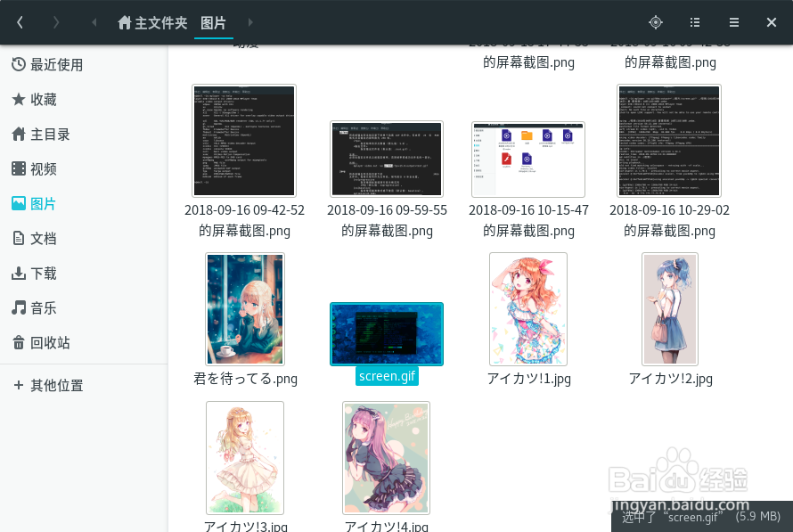This screenshot has width=793, height=532.
Task: Open 最近使用 in the sidebar
Action: click(x=84, y=65)
